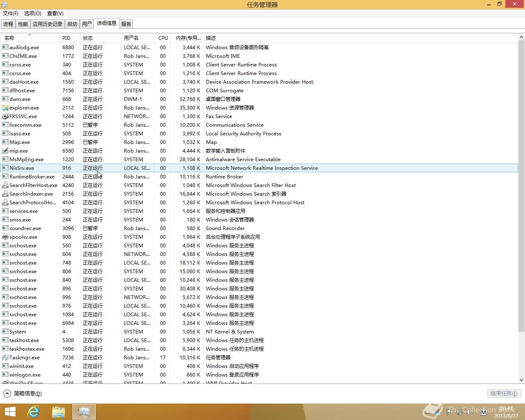Sort by the 状态 column header
The width and height of the screenshot is (525, 420).
(x=100, y=38)
